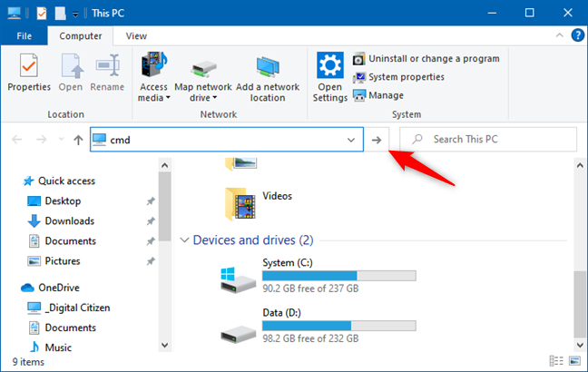Screen dimensions: 588x372
Task: Open the Properties ribbon button
Action: pyautogui.click(x=29, y=73)
